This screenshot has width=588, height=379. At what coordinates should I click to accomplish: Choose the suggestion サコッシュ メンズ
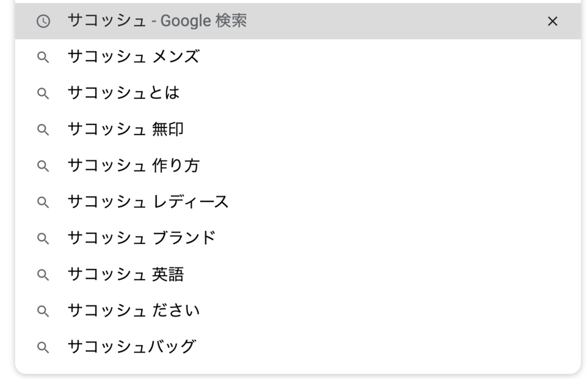coord(133,57)
